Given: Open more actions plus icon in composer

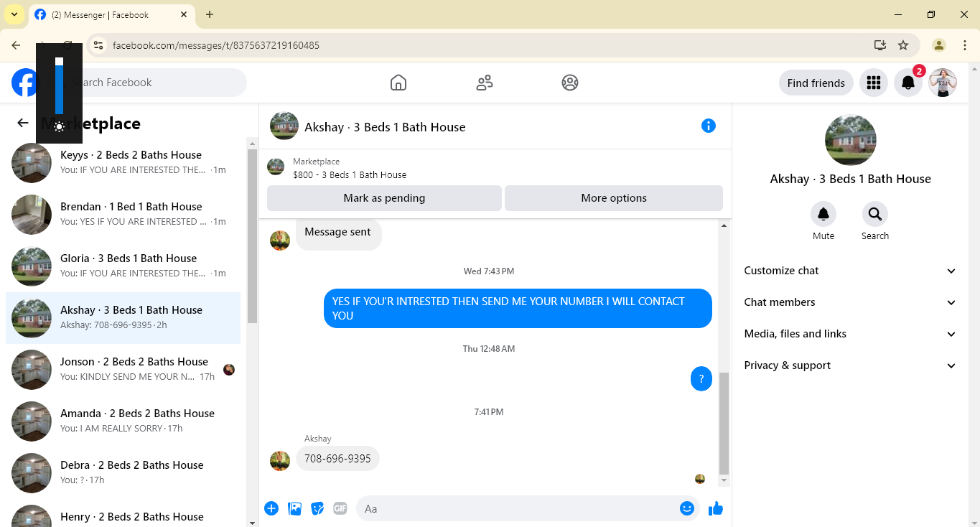Looking at the screenshot, I should pos(271,509).
